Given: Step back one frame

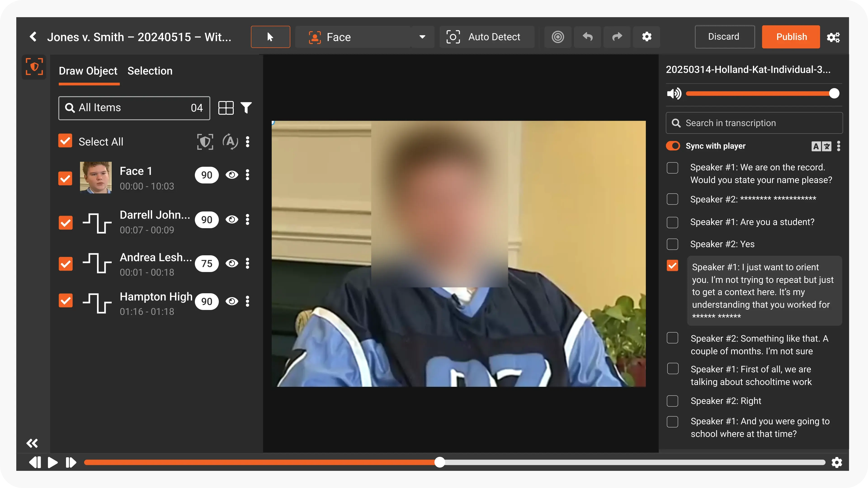Looking at the screenshot, I should 35,462.
